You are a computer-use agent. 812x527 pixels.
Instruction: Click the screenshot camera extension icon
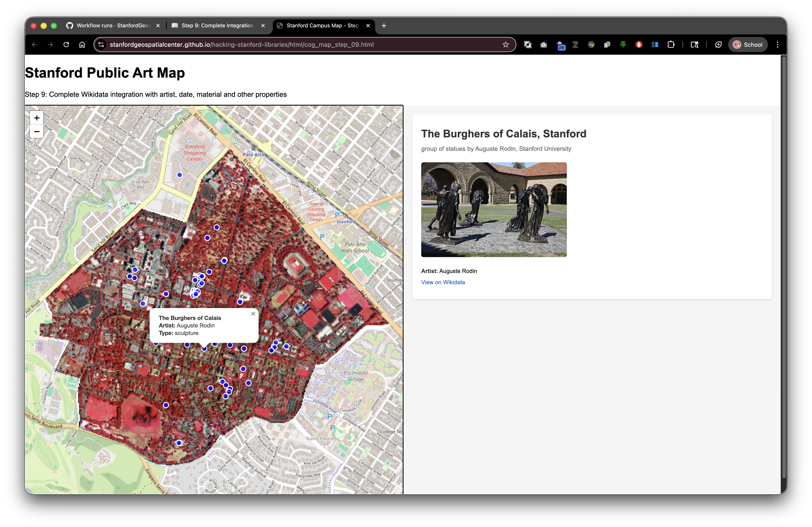544,45
